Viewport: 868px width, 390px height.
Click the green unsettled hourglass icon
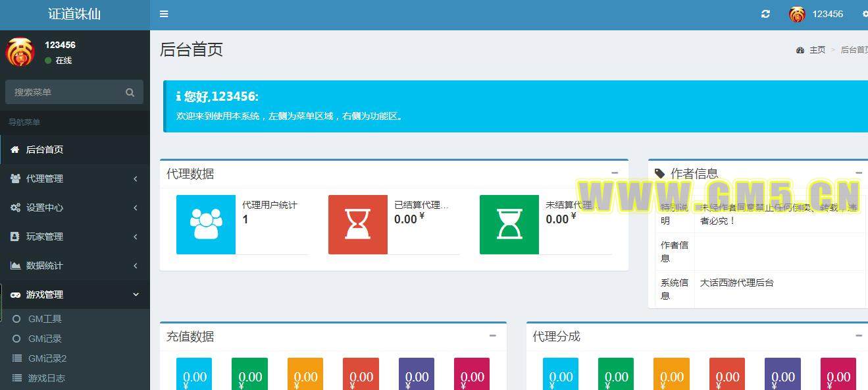point(509,225)
